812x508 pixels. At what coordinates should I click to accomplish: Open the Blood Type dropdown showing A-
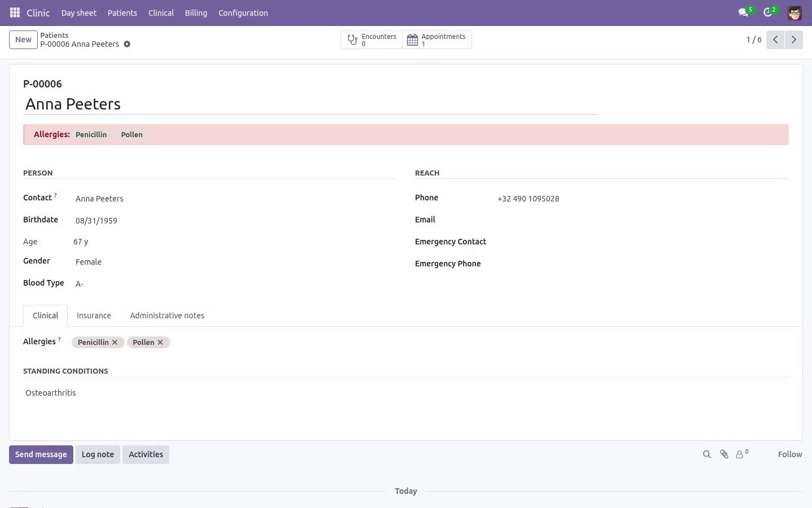234,284
